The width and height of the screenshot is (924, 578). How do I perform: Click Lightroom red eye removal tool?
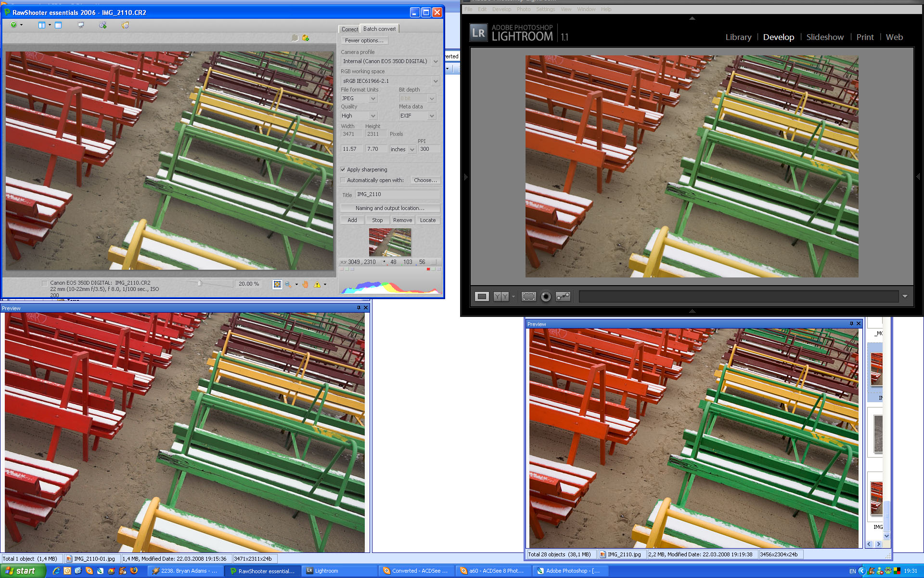tap(546, 297)
